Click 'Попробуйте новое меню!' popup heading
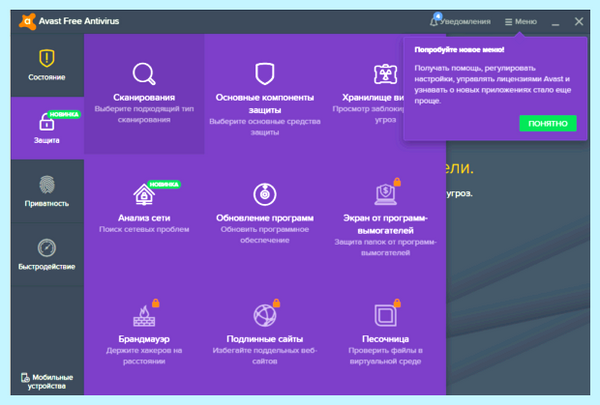 pos(459,50)
